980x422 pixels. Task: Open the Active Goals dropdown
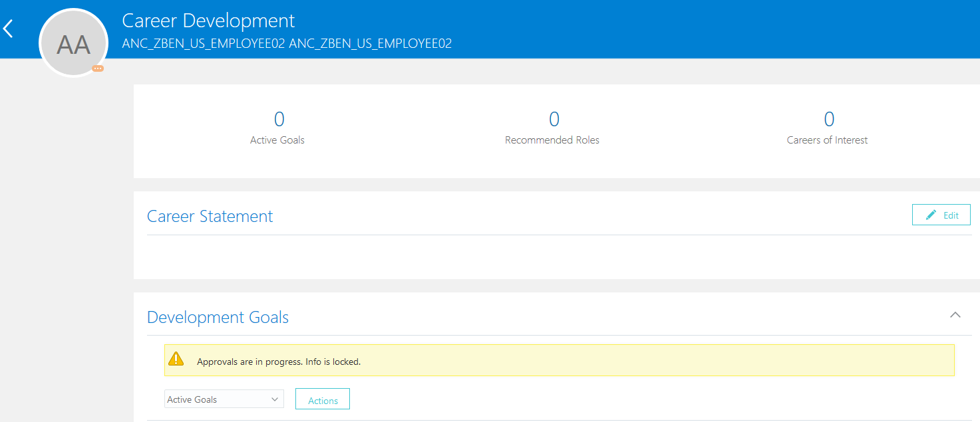click(224, 399)
